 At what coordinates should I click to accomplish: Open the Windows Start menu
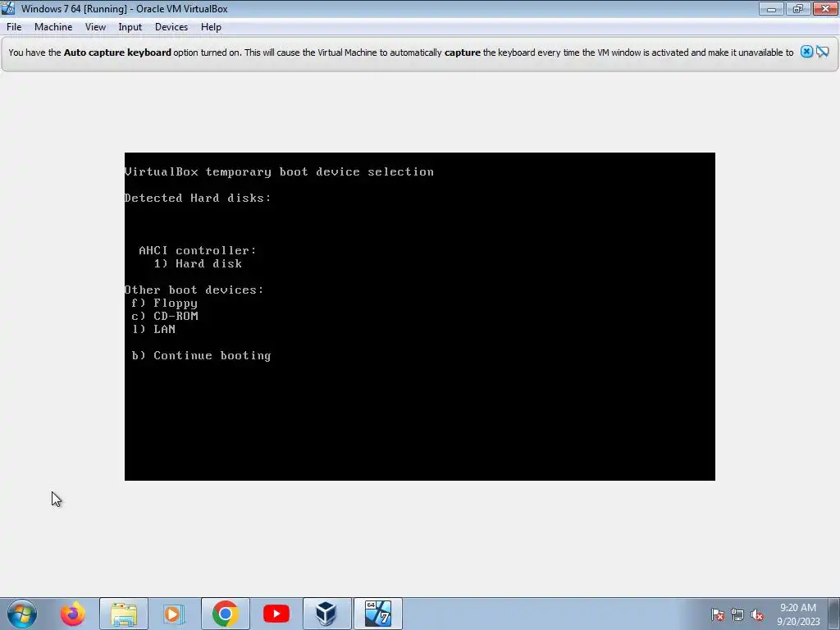[x=22, y=614]
